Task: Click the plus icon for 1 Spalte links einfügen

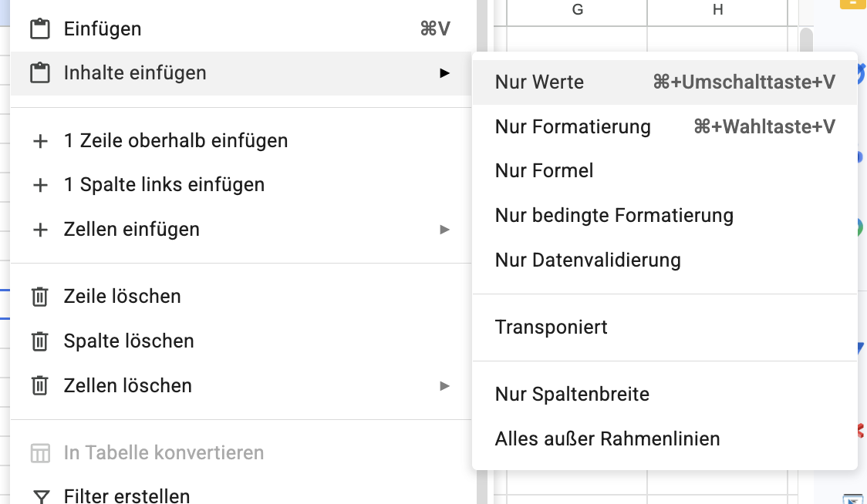Action: point(39,184)
